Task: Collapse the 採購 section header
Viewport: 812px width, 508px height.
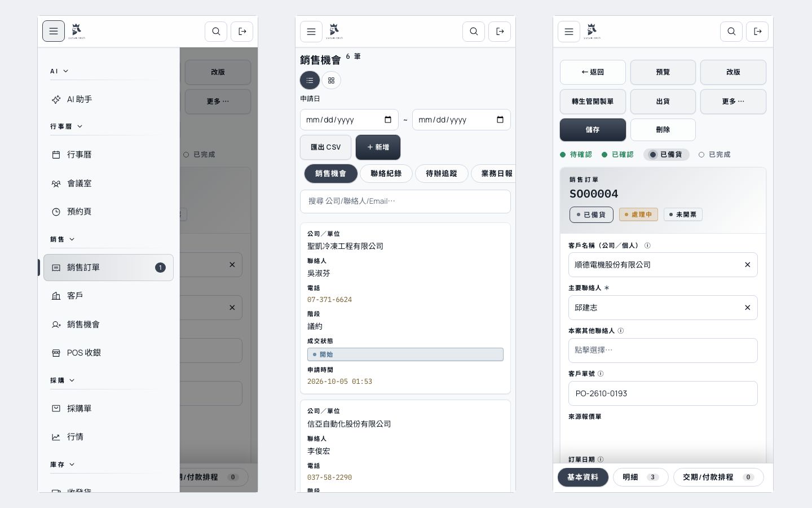Action: [x=62, y=380]
